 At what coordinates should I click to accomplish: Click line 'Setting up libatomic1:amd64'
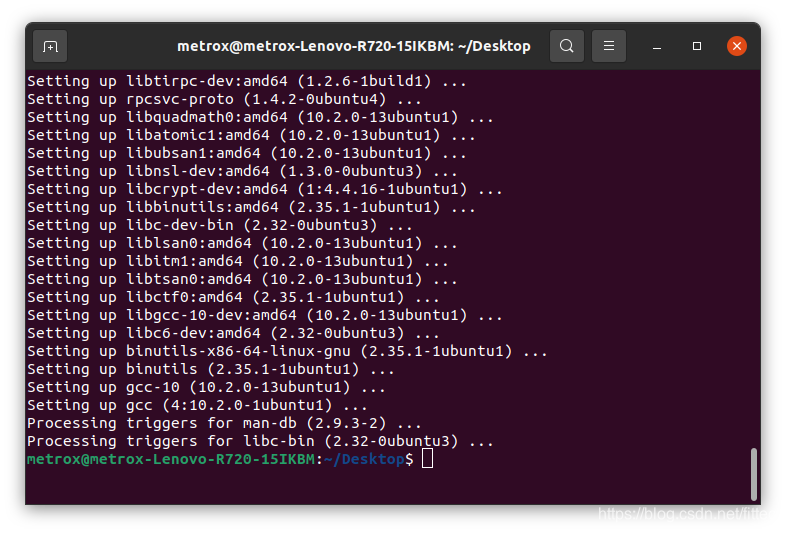coord(251,135)
